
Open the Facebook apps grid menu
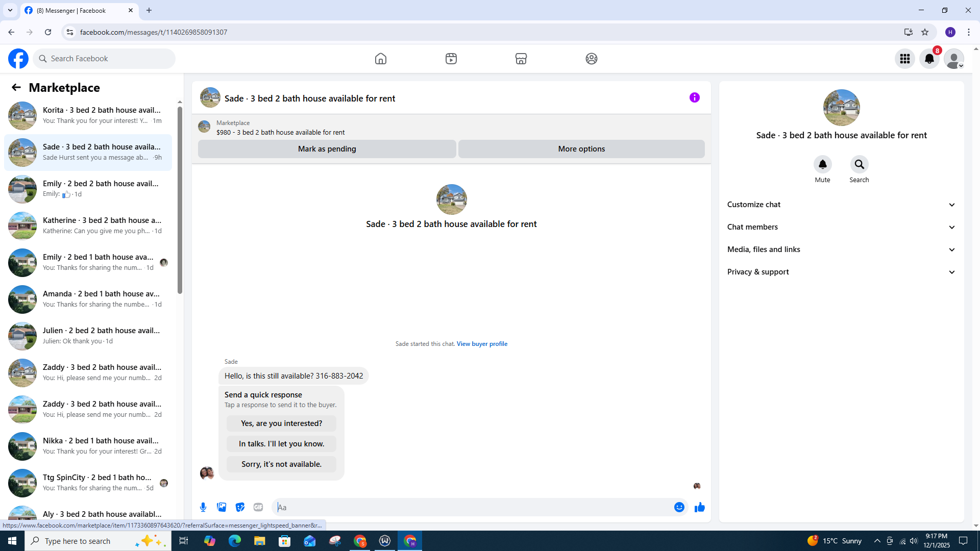[x=904, y=59]
